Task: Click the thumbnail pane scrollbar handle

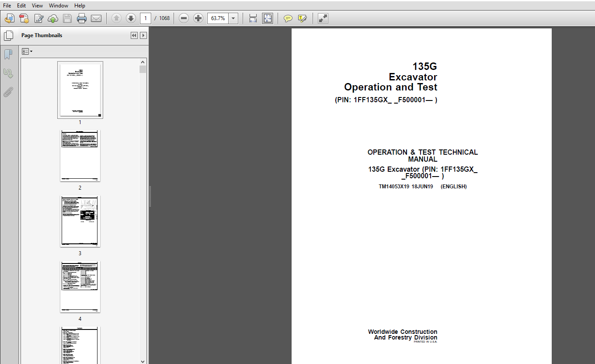Action: click(143, 69)
